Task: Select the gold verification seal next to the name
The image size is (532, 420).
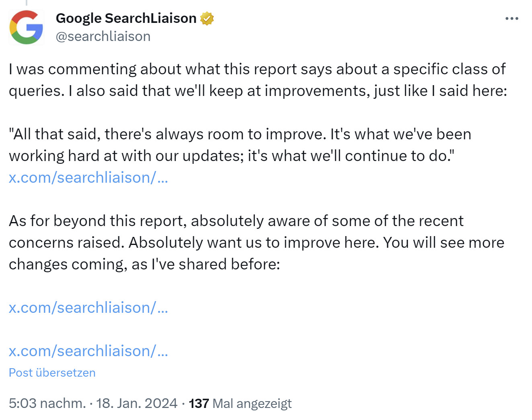Action: (207, 18)
